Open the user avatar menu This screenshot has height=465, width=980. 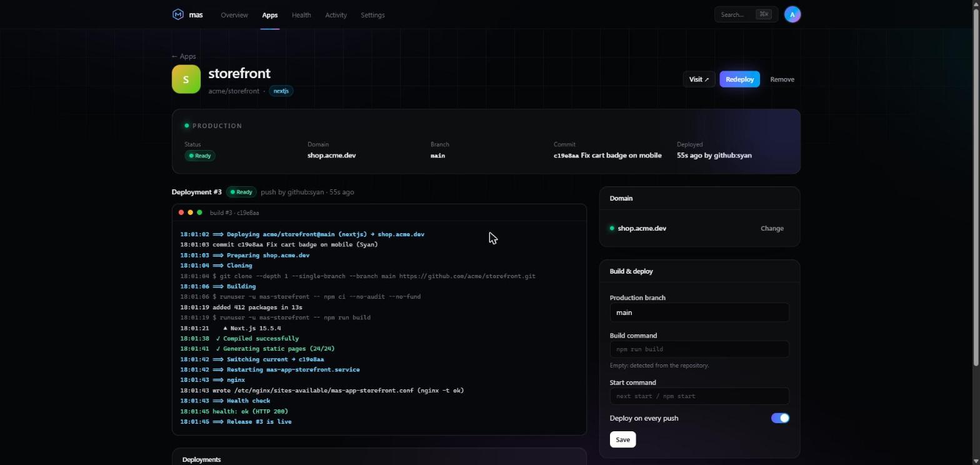[792, 14]
